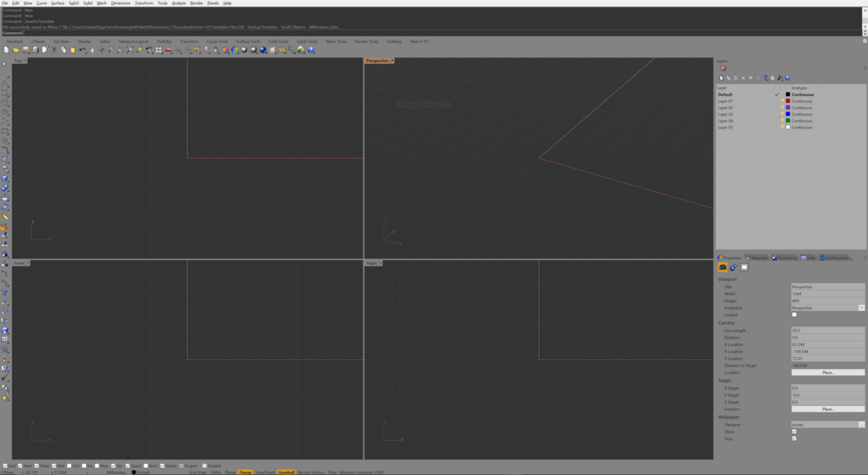The image size is (868, 475).
Task: Click the color wheel Object Properties icon
Action: (x=235, y=50)
